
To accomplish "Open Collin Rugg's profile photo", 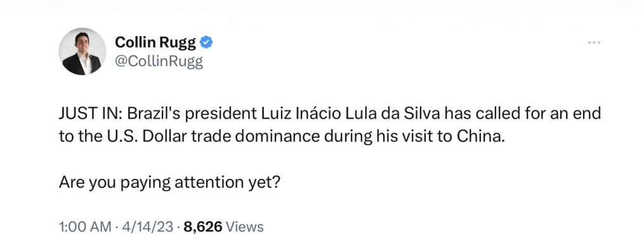I will 82,52.
